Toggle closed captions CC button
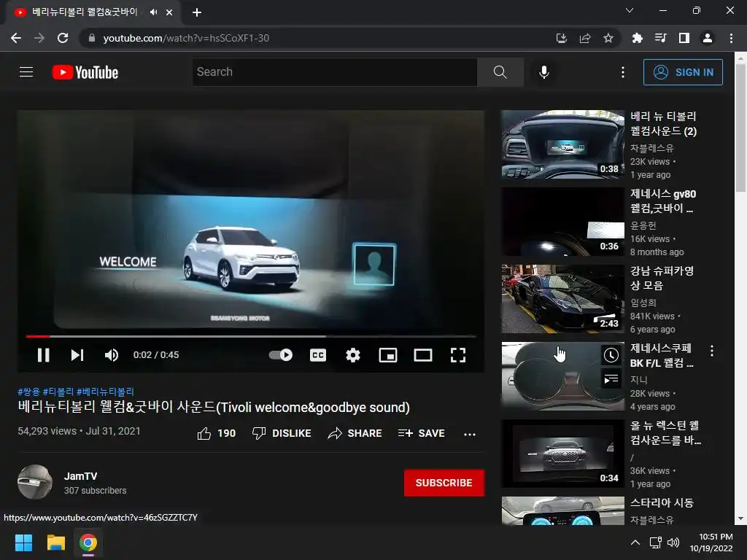This screenshot has height=560, width=747. 318,355
